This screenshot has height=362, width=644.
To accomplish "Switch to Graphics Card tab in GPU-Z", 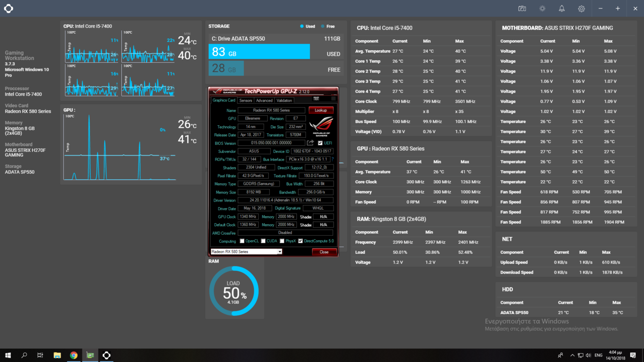I will pos(224,100).
